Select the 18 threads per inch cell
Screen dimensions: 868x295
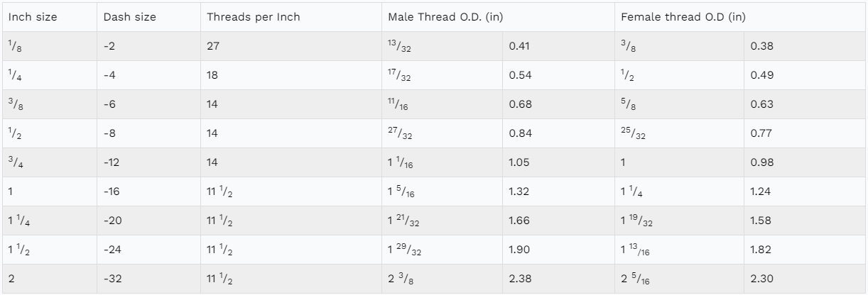pos(214,75)
